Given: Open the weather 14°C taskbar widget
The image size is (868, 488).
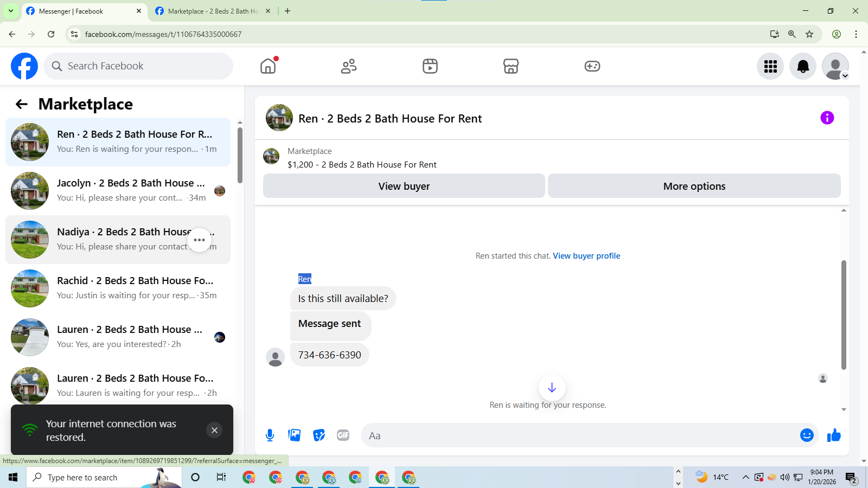Looking at the screenshot, I should [712, 477].
